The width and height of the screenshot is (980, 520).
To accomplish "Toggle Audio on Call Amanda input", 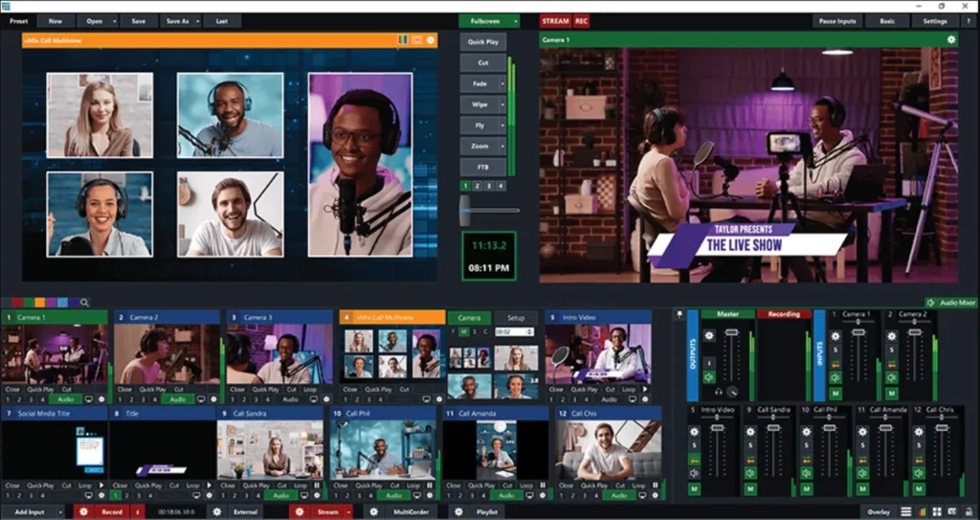I will tap(505, 495).
